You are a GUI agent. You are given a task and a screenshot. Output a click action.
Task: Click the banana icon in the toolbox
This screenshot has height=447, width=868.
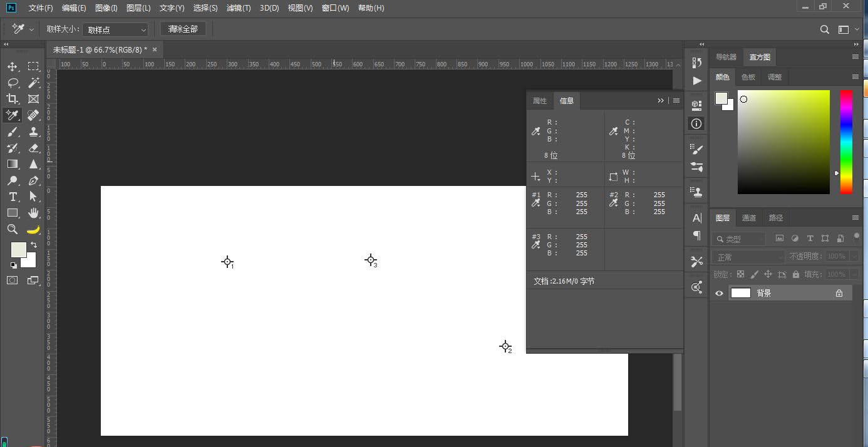tap(33, 229)
